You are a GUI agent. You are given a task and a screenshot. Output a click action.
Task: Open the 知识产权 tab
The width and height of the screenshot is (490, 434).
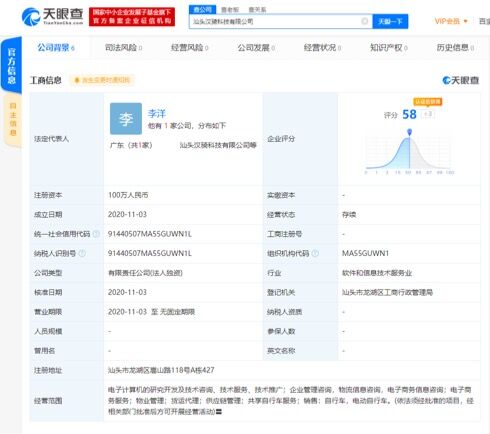[389, 48]
